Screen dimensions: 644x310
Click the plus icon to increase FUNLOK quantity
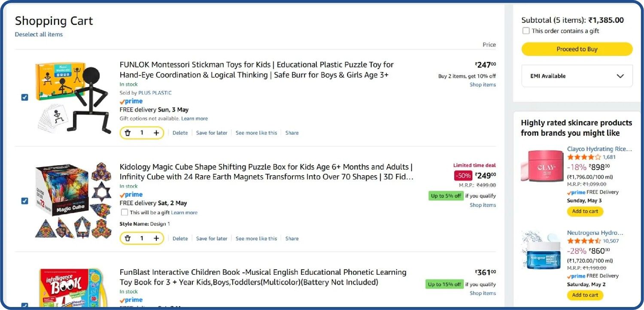point(156,133)
